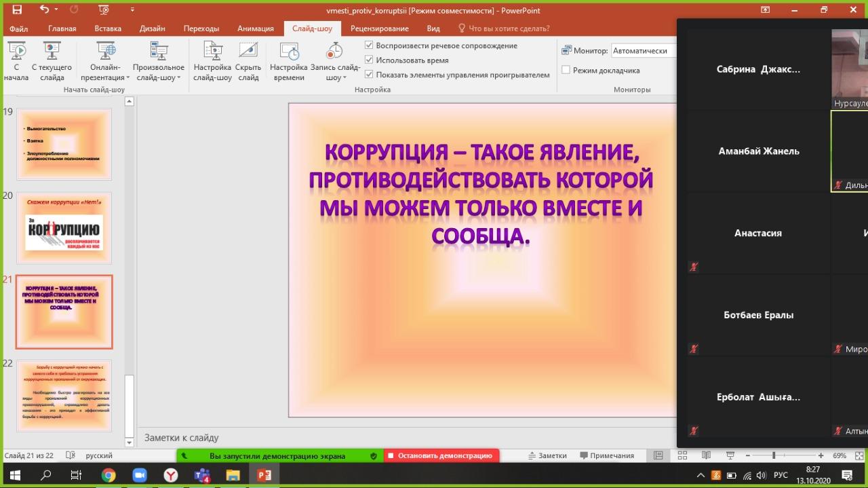Image resolution: width=868 pixels, height=488 pixels.
Task: Select slide 20 thumbnail in the panel
Action: tap(64, 228)
